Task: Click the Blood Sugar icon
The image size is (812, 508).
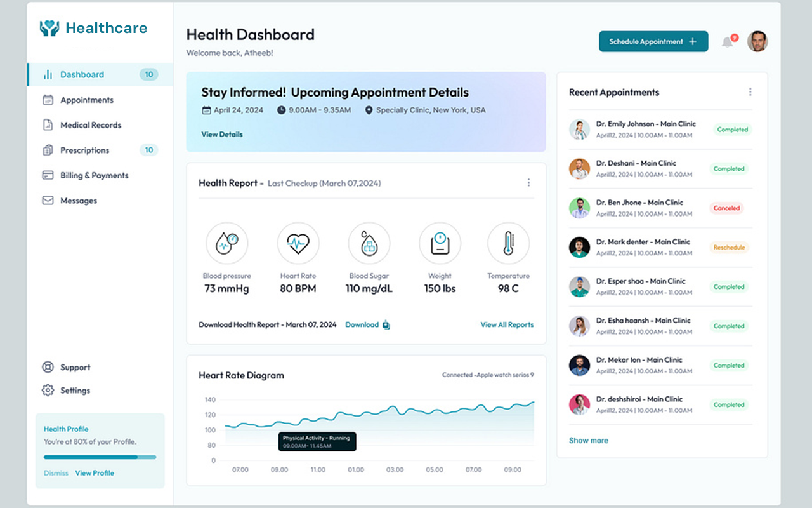Action: 369,243
